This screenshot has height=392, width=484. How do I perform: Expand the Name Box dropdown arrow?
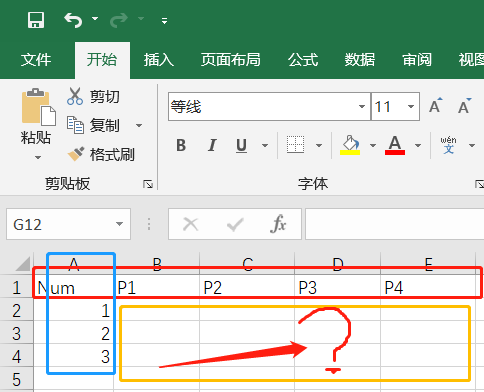(x=119, y=224)
